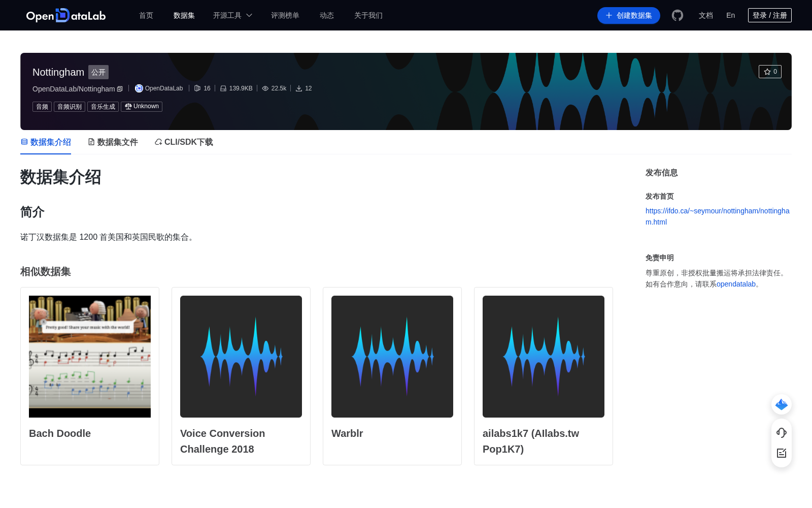Click the 登录 / 注册 button
Image resolution: width=812 pixels, height=508 pixels.
(770, 16)
